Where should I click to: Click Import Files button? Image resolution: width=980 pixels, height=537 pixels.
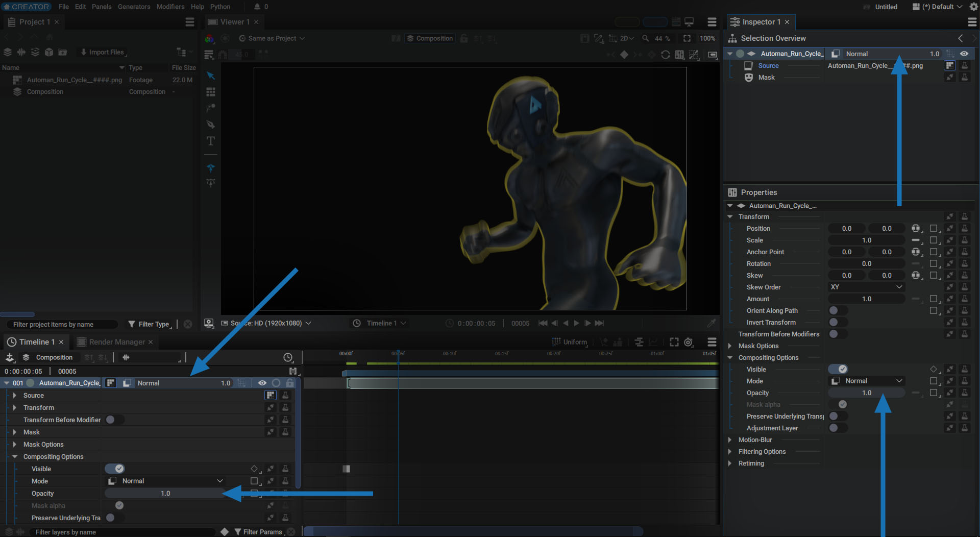tap(102, 52)
